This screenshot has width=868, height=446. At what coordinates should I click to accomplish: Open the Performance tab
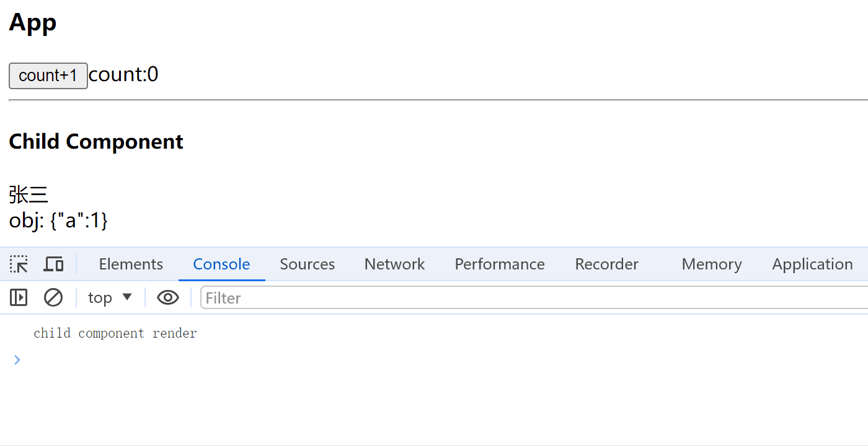[500, 265]
